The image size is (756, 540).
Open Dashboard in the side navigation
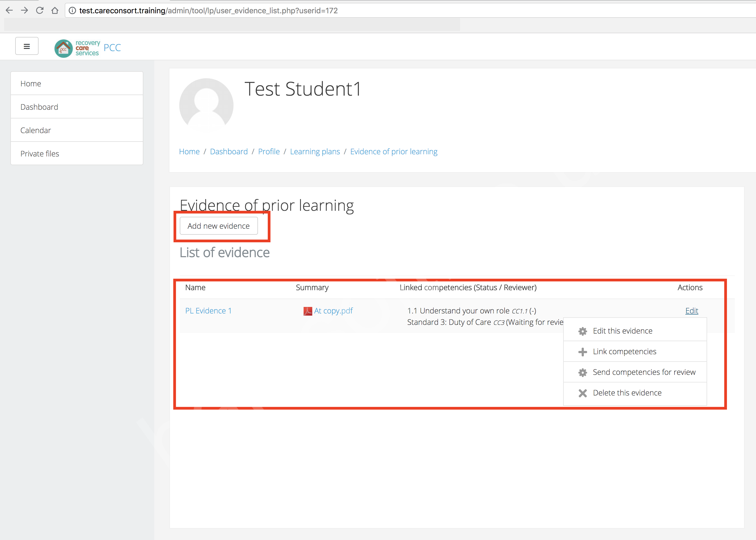click(77, 107)
